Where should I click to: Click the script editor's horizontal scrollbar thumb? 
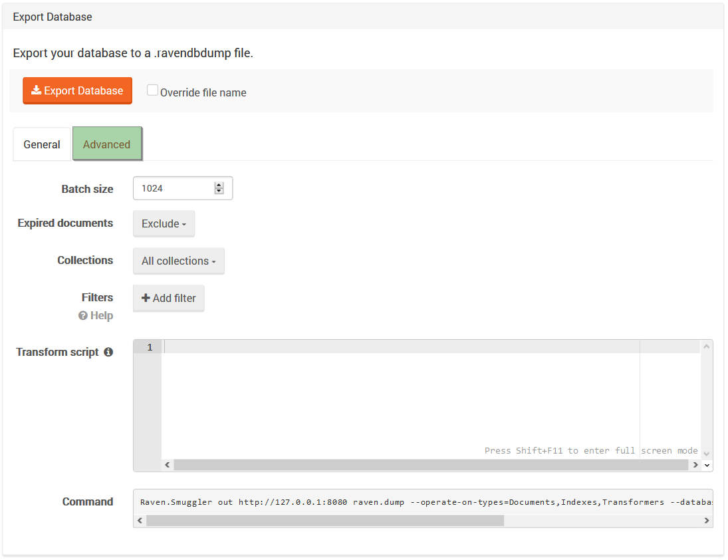pyautogui.click(x=431, y=465)
